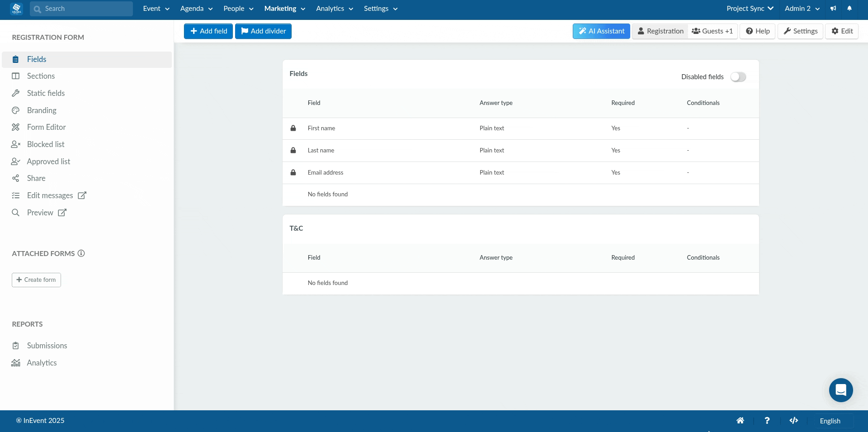Image resolution: width=868 pixels, height=432 pixels.
Task: Open the Admin 2 account menu
Action: (802, 9)
